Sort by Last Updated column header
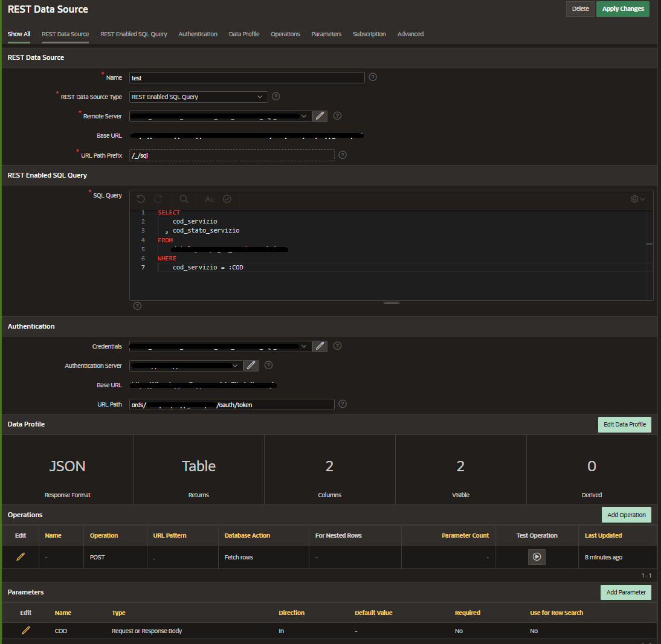Screen dimensions: 661x644 603,535
